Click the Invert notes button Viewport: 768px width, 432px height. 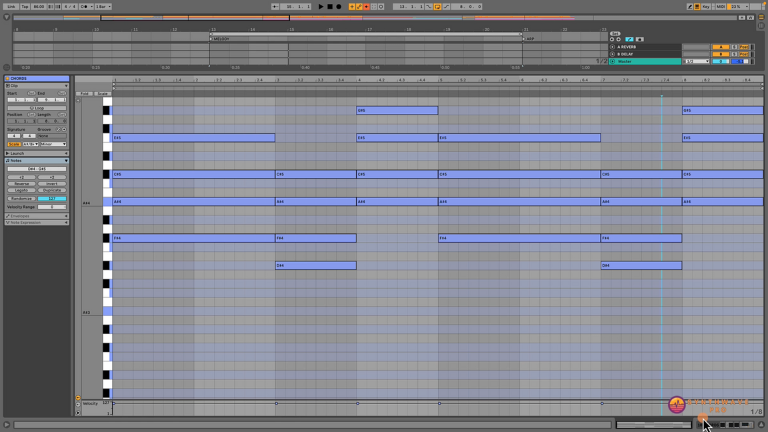pos(52,184)
